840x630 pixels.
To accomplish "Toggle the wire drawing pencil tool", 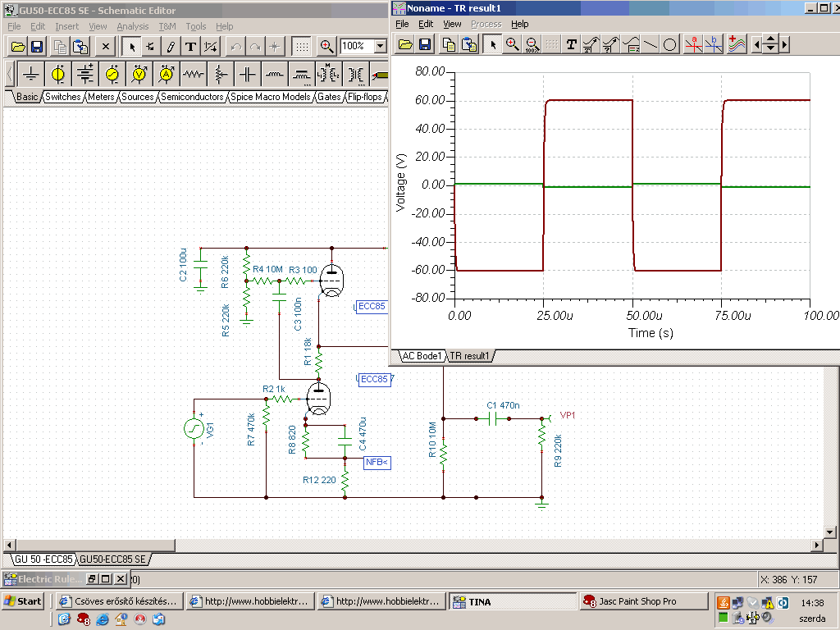I will click(x=171, y=46).
